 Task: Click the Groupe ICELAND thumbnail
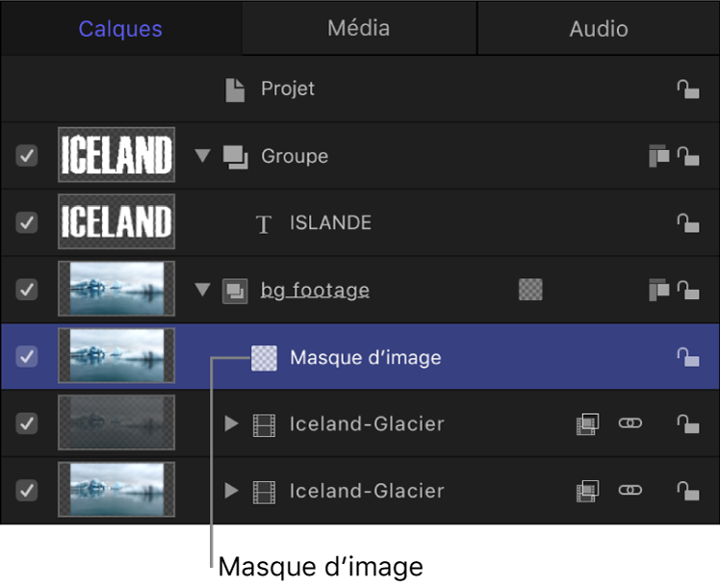pyautogui.click(x=116, y=155)
